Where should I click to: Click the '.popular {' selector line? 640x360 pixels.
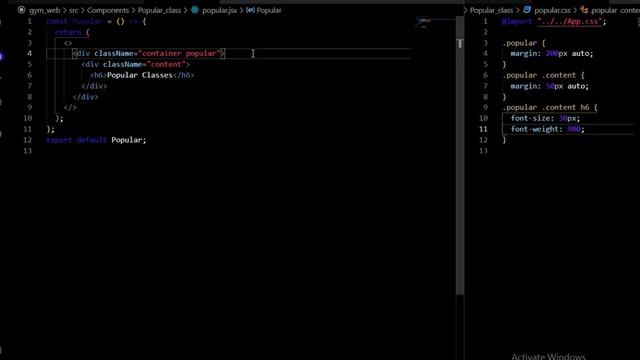tap(524, 43)
